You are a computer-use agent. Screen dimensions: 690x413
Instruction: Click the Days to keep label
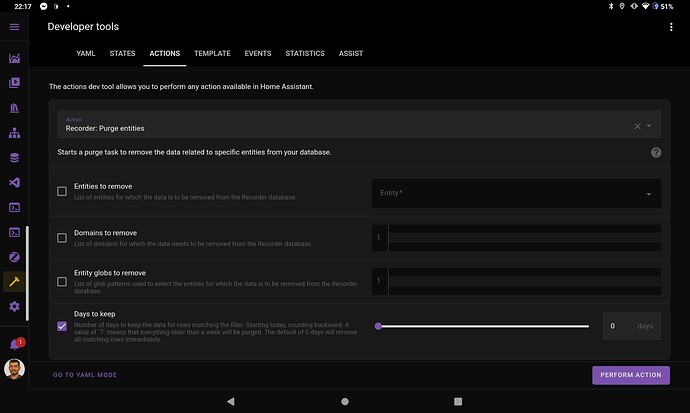tap(95, 314)
